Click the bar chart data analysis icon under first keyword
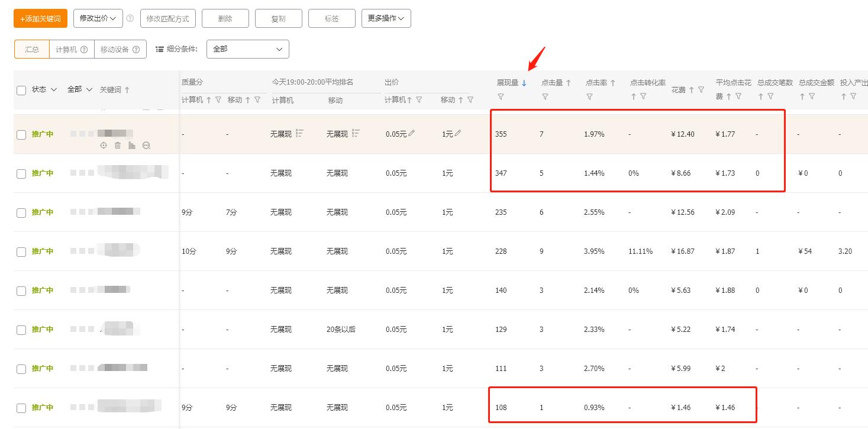This screenshot has height=429, width=868. (131, 145)
